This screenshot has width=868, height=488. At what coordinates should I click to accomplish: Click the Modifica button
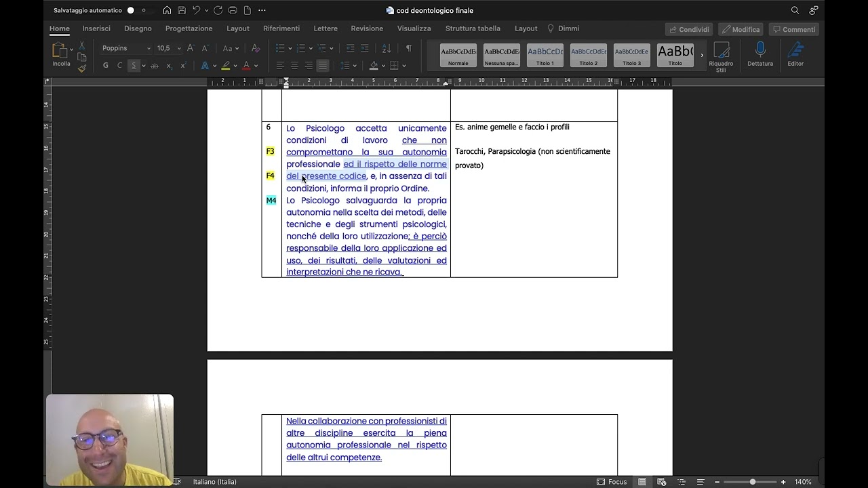(741, 29)
